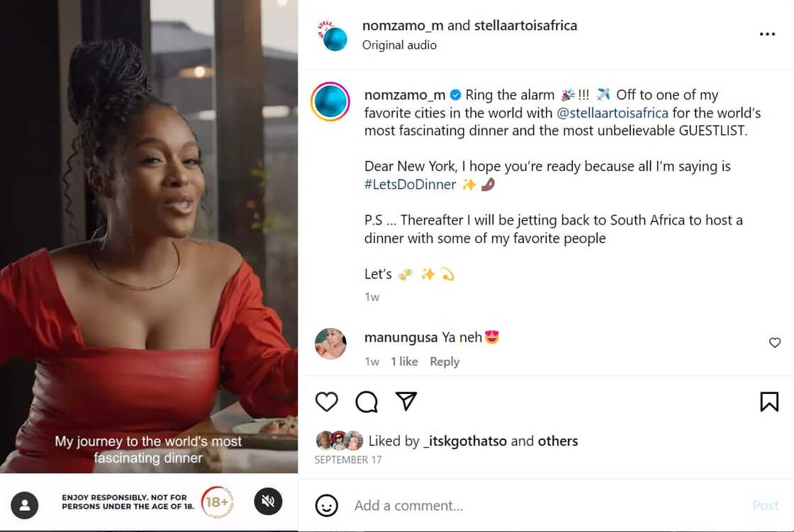Share the post with the paper plane icon

coord(406,402)
